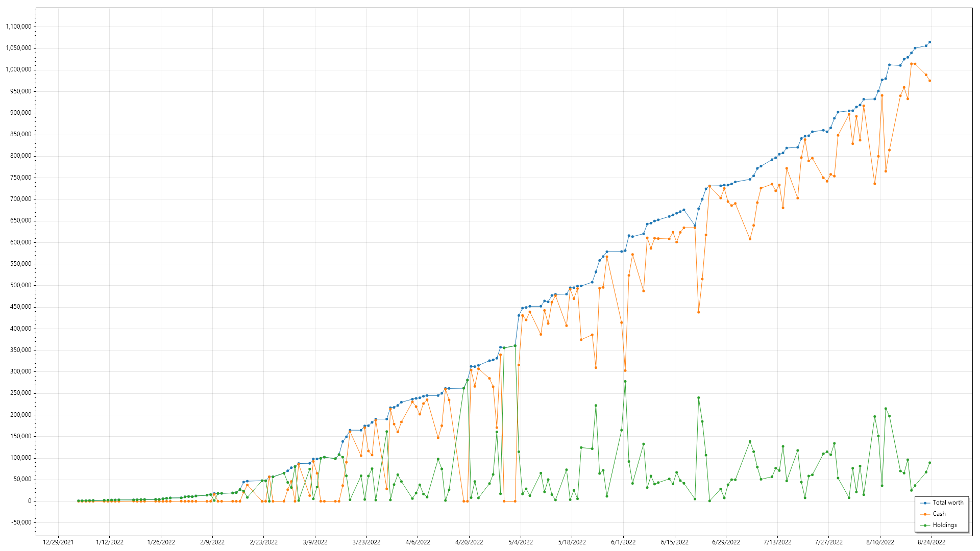Select the 200,000 y-axis label
980x551 pixels.
pyautogui.click(x=21, y=415)
